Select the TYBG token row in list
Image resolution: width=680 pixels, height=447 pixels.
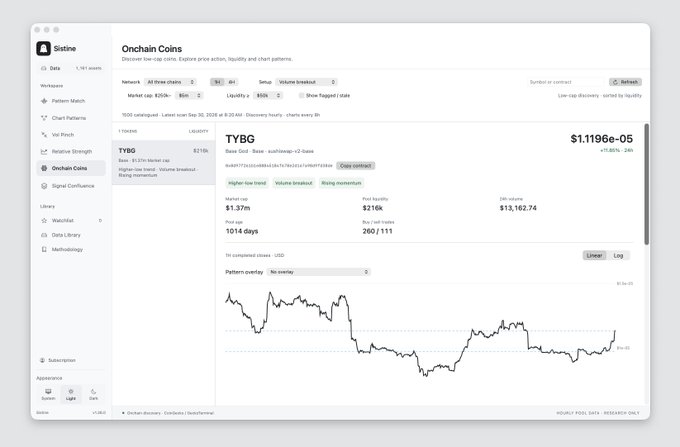(x=163, y=163)
